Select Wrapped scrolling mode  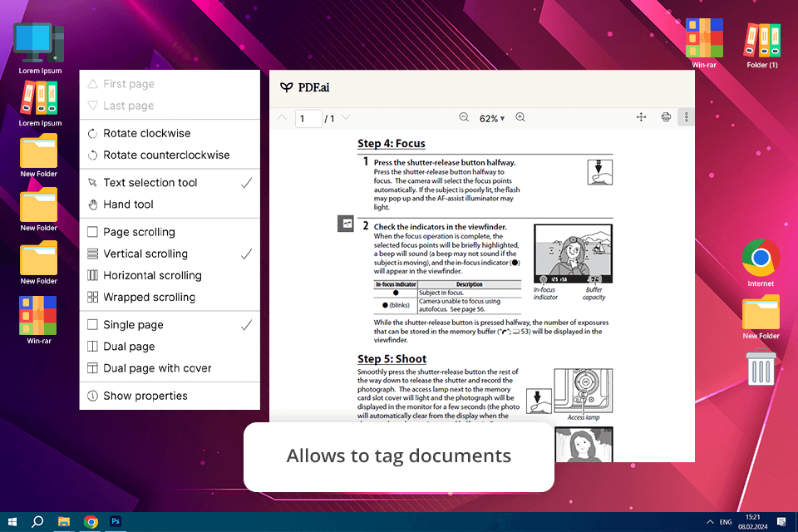coord(170,298)
